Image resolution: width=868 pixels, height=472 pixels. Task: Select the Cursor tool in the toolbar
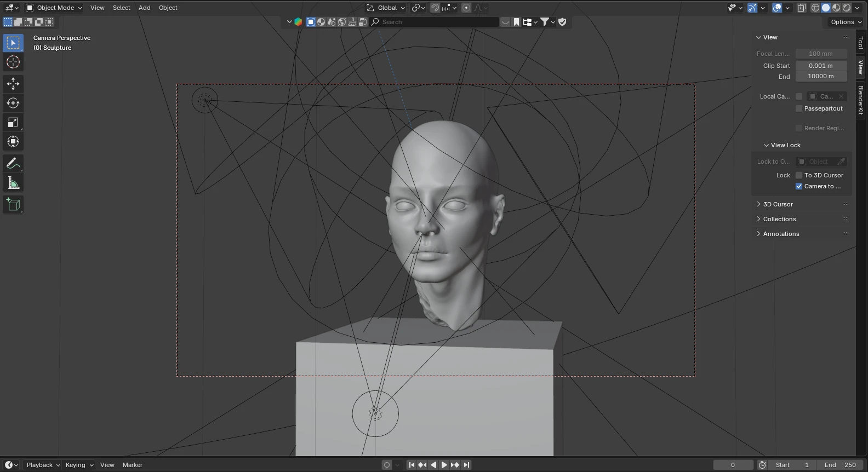point(13,62)
